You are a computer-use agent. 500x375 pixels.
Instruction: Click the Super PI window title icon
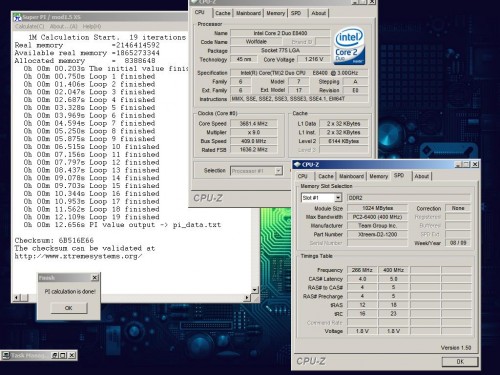coord(17,17)
